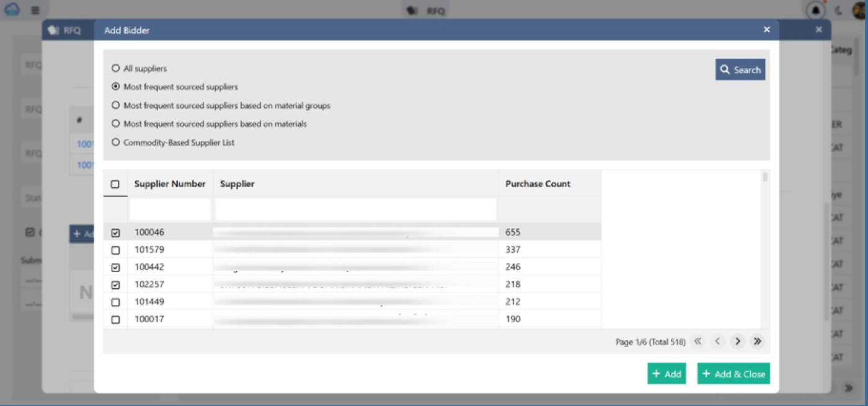Select supplier number 101449 cell
Screen dimensions: 868x406
(x=149, y=302)
